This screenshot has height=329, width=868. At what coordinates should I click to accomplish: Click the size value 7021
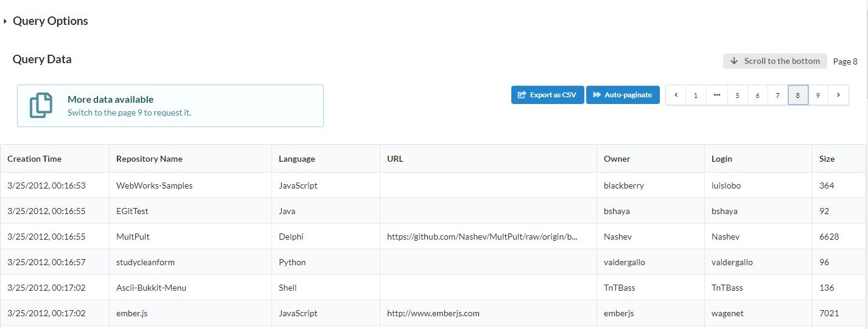pyautogui.click(x=839, y=313)
